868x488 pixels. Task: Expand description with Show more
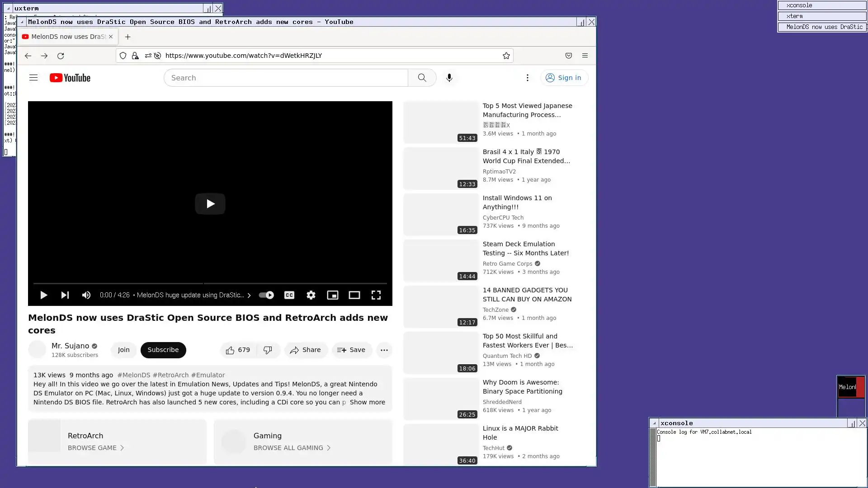coord(367,402)
